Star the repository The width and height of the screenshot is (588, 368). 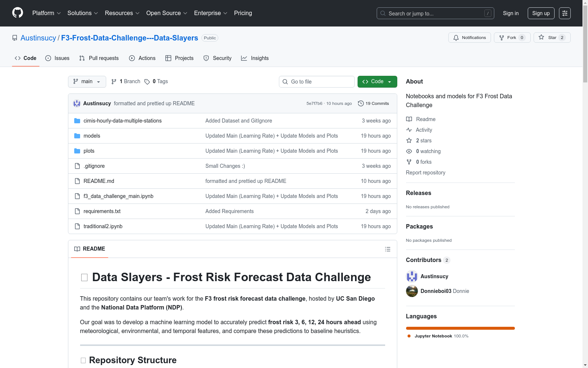pyautogui.click(x=552, y=38)
